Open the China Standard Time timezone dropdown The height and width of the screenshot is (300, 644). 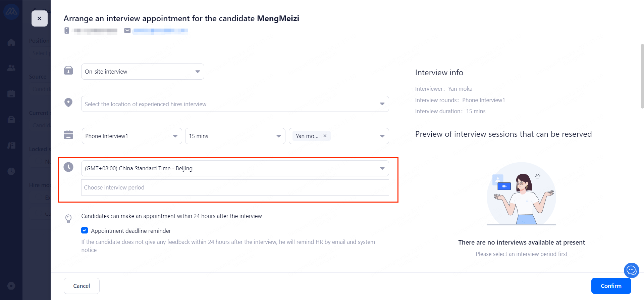pyautogui.click(x=235, y=168)
